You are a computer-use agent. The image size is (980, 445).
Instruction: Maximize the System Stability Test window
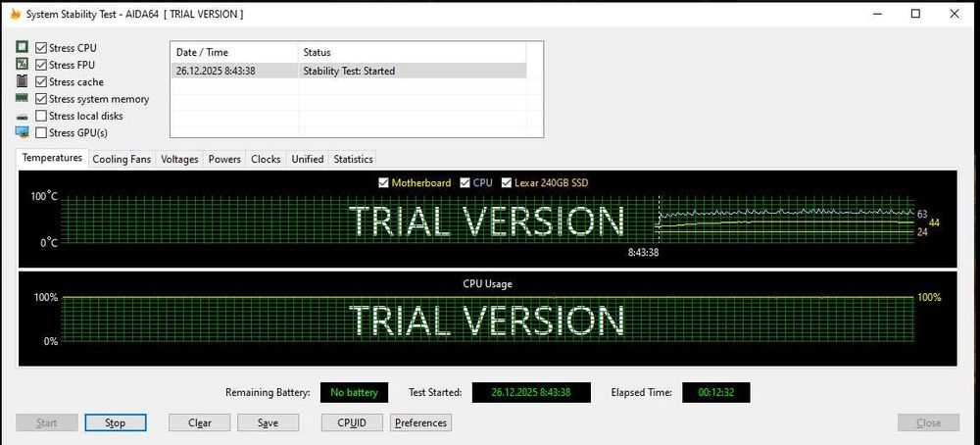(x=915, y=14)
